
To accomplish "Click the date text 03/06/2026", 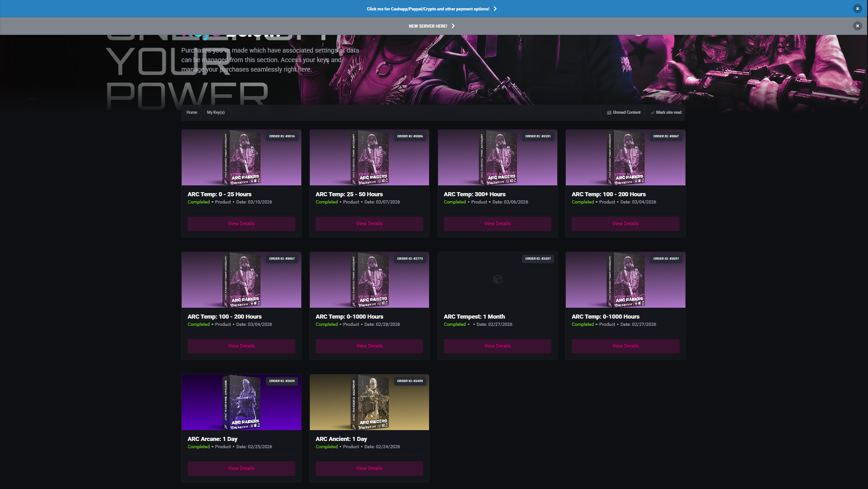I will (x=516, y=202).
